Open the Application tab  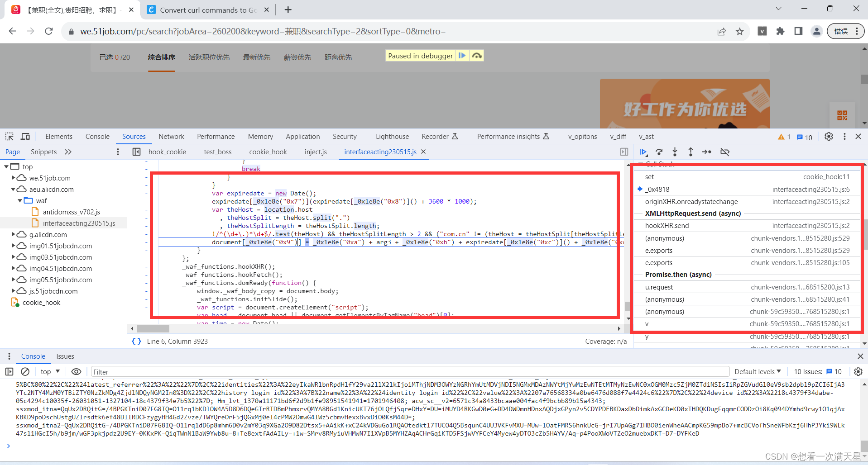[x=302, y=137]
